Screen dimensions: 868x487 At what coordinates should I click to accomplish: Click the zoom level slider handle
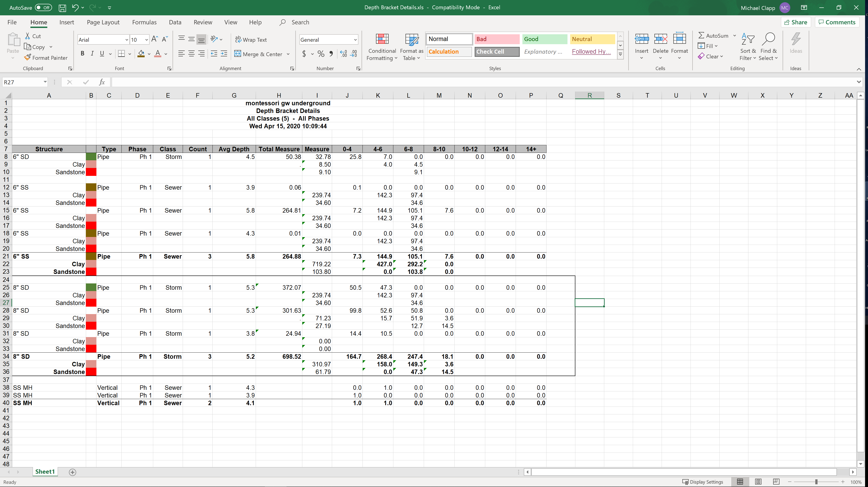click(816, 482)
